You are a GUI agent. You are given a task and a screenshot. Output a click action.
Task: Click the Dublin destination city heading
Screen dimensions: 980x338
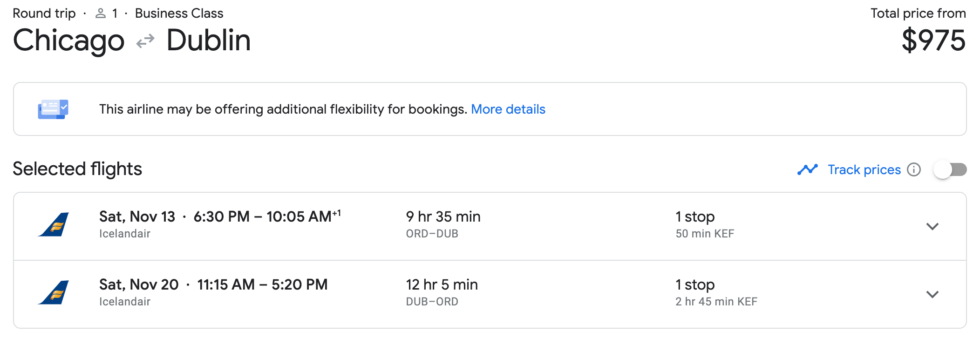click(209, 41)
